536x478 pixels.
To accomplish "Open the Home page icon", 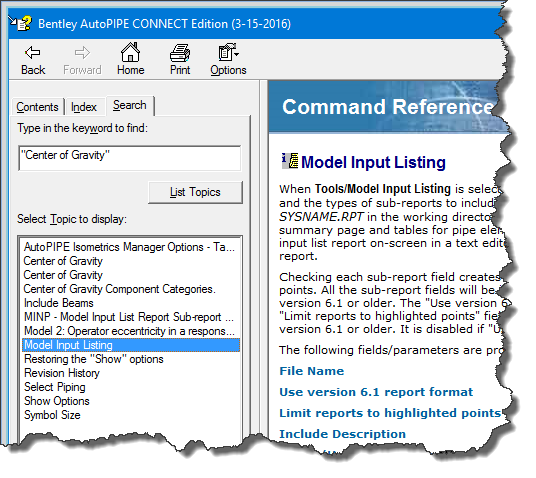I will pos(131,52).
